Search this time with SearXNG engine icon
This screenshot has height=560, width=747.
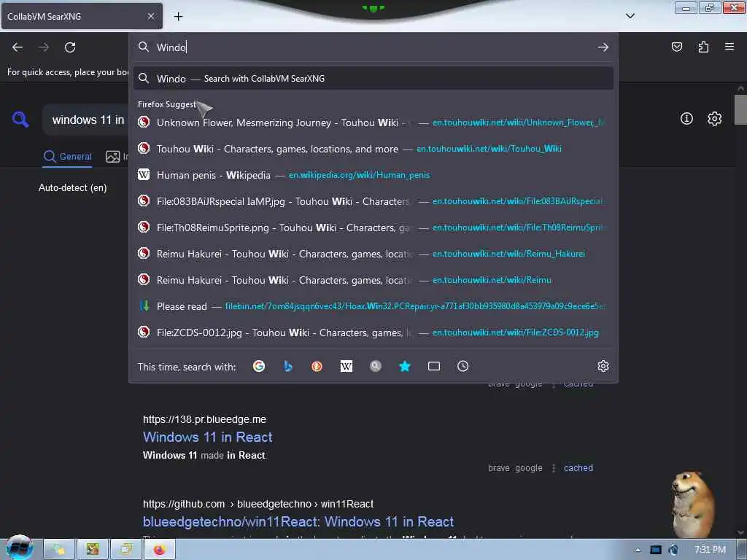(376, 366)
